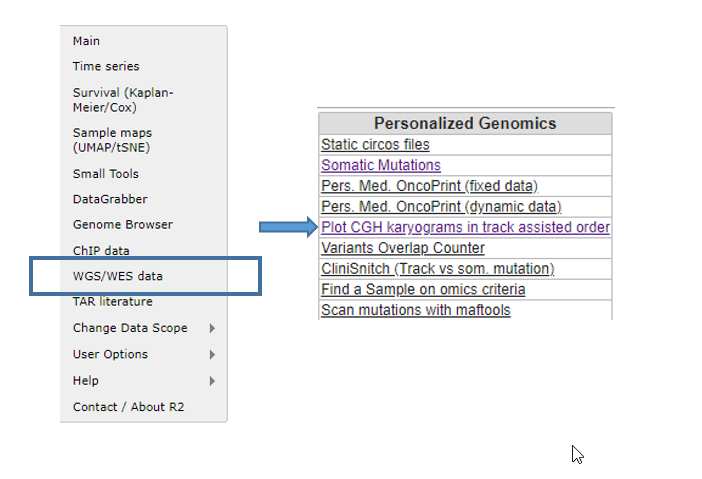702x479 pixels.
Task: Expand the User Options submenu arrow
Action: [212, 355]
